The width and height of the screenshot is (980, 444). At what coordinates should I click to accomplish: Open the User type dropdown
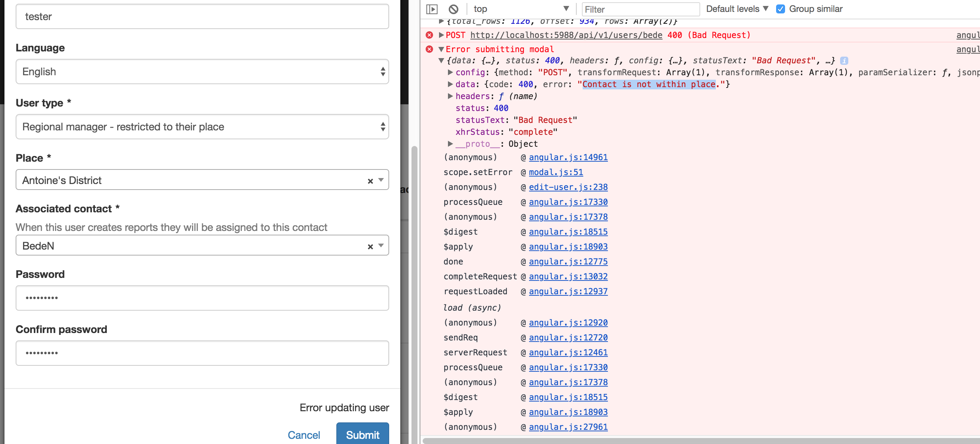coord(202,126)
